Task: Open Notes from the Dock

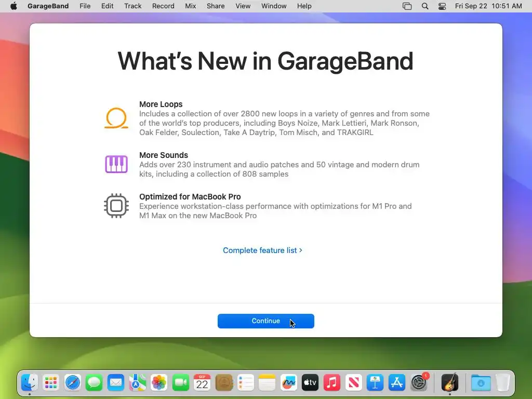Action: [267, 383]
